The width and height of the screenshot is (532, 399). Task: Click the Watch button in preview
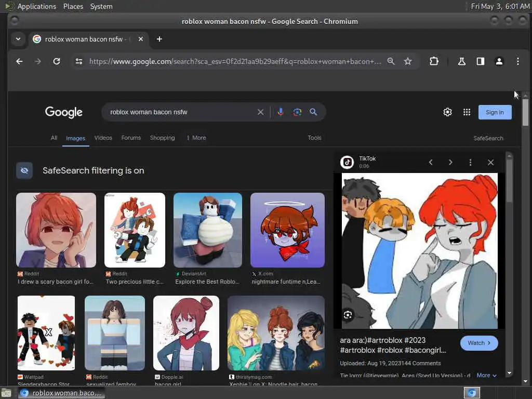click(479, 343)
